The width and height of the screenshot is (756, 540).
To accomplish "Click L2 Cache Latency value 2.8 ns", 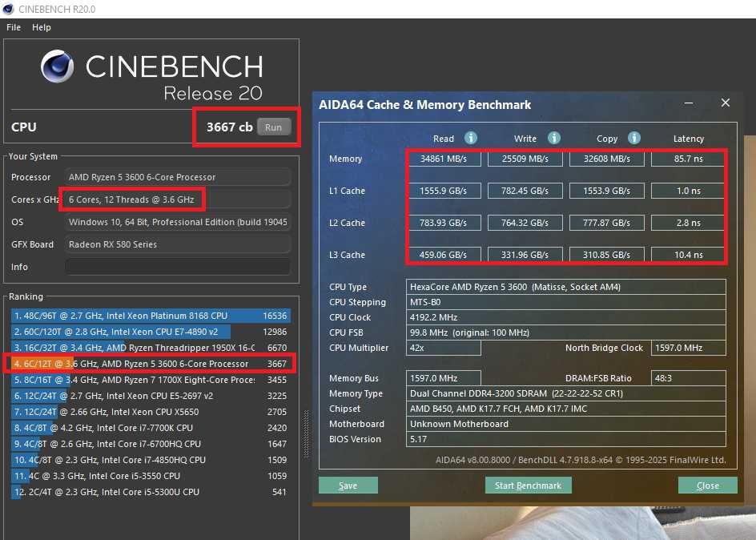I will pyautogui.click(x=688, y=223).
